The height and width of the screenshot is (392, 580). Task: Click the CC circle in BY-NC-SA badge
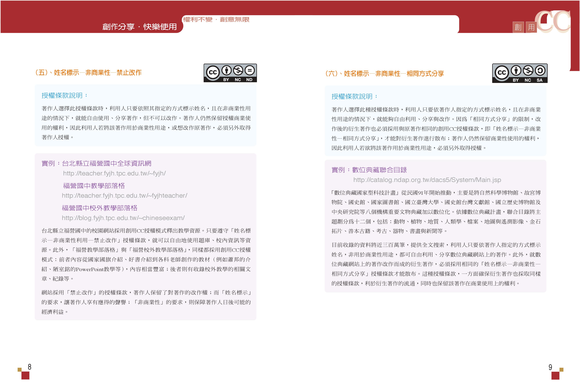coord(502,73)
